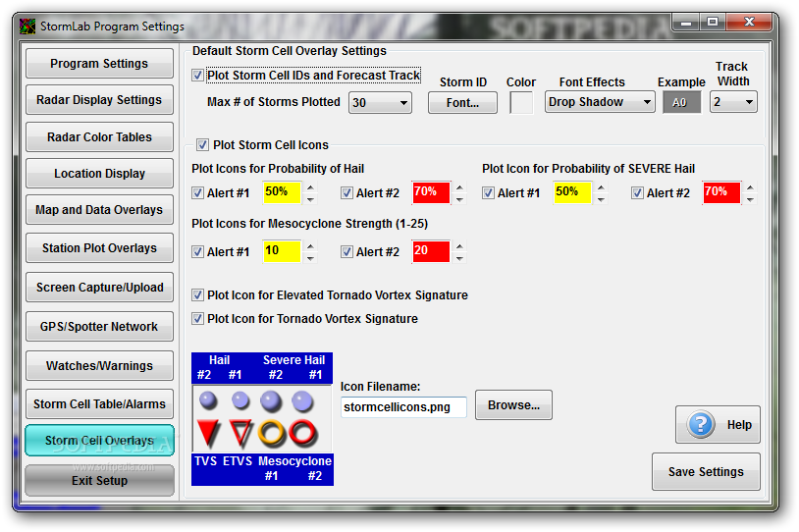This screenshot has height=532, width=799.
Task: Open Program Settings section
Action: pyautogui.click(x=99, y=64)
